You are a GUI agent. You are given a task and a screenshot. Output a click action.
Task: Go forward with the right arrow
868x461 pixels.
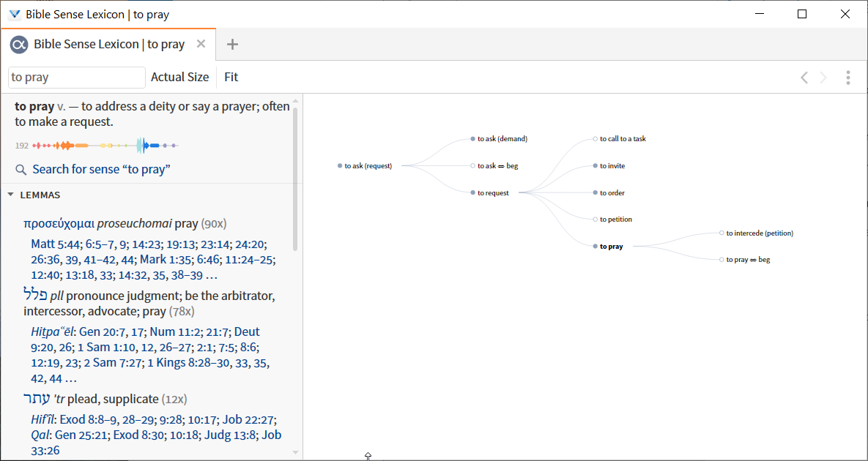(x=823, y=78)
